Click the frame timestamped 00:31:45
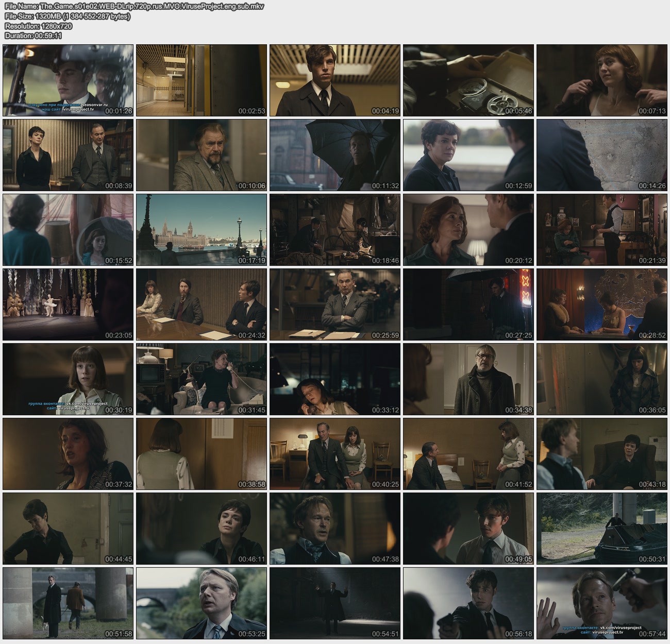 coord(202,379)
